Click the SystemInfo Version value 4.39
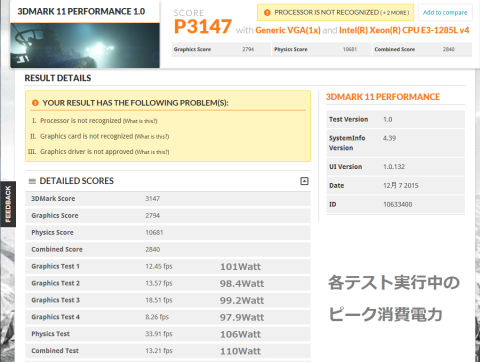The width and height of the screenshot is (480, 362). click(x=389, y=138)
